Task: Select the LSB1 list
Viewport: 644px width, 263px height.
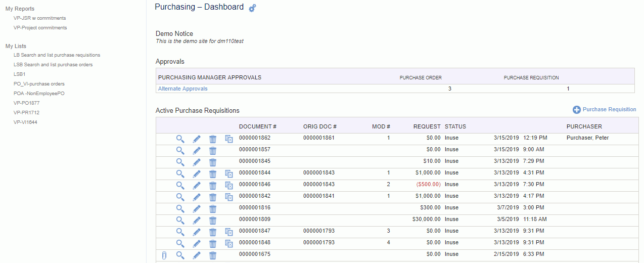Action: [20, 74]
